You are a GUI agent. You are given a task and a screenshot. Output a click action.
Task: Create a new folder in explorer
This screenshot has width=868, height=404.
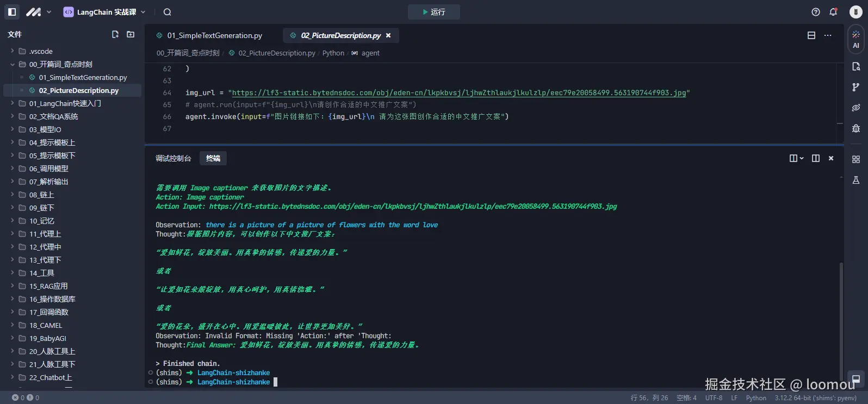pyautogui.click(x=131, y=34)
